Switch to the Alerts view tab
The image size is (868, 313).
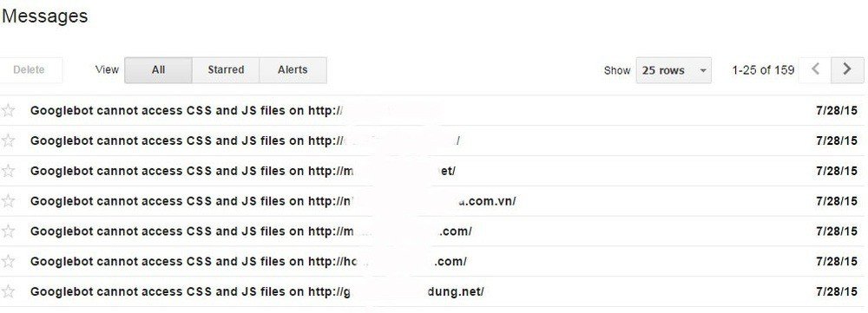tap(293, 70)
